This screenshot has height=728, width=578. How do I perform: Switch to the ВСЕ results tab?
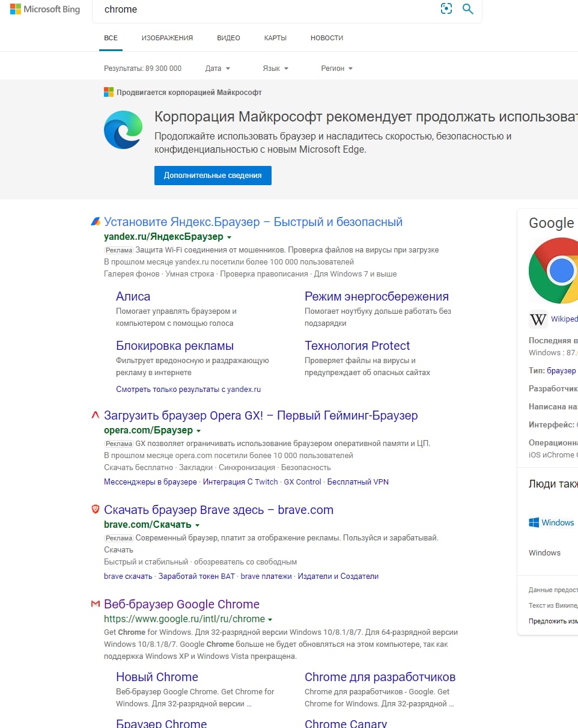[111, 38]
